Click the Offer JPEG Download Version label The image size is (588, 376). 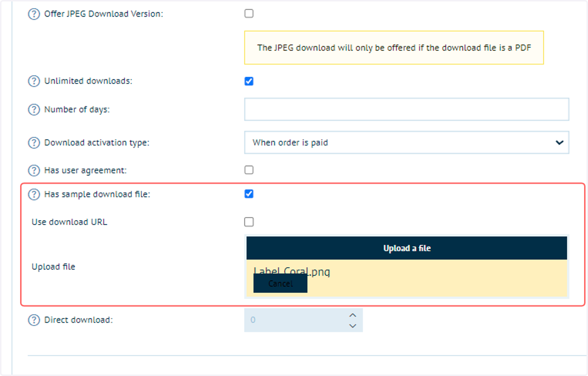(104, 14)
